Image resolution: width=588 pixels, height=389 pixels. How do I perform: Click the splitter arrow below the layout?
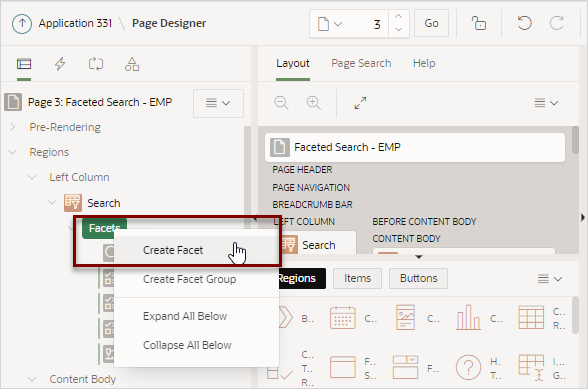pos(419,257)
